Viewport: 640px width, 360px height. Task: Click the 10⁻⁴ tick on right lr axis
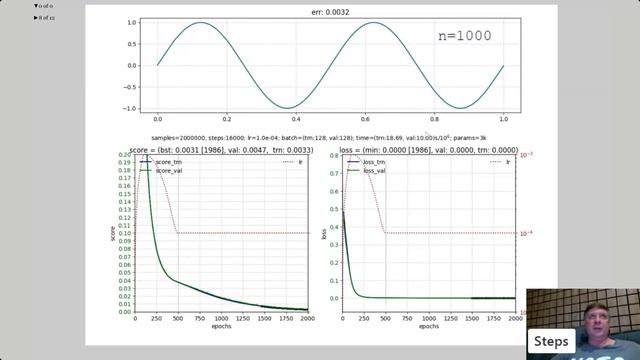526,233
